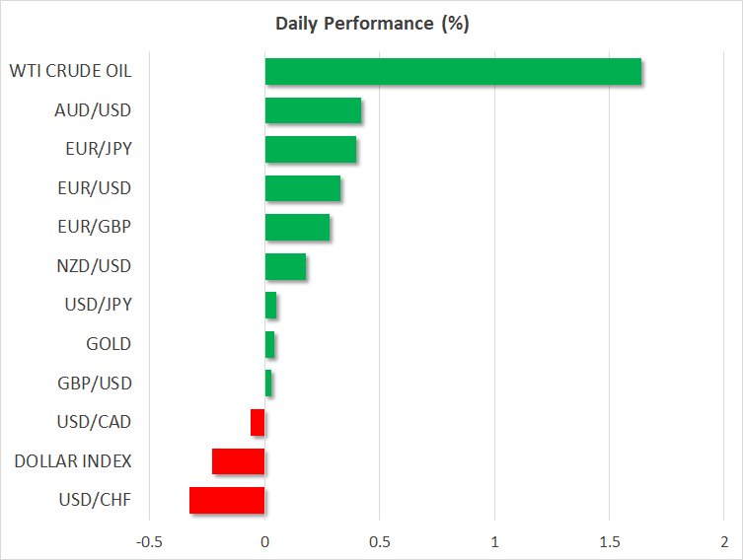Click the GBP/USD category label
Viewport: 743px width, 560px height.
click(94, 383)
